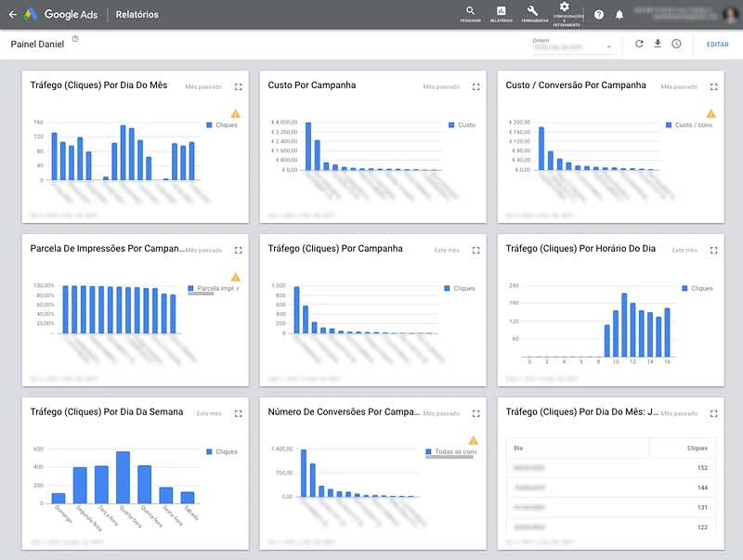Expand Tráfego Por Campanha card fullscreen
Image resolution: width=743 pixels, height=560 pixels.
(476, 250)
